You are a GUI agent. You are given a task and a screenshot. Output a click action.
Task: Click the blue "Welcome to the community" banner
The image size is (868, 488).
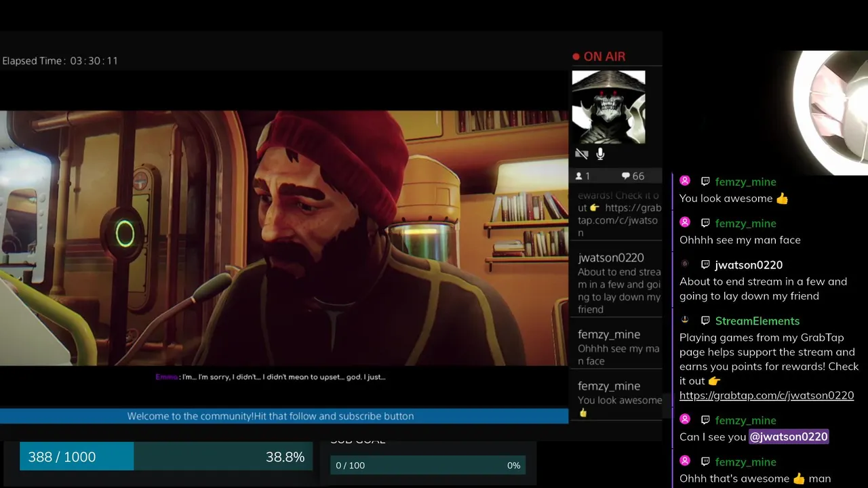pyautogui.click(x=283, y=416)
